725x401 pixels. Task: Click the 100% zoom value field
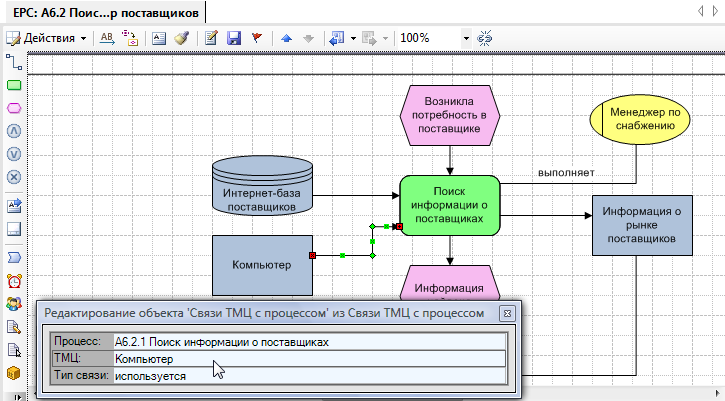pos(428,38)
